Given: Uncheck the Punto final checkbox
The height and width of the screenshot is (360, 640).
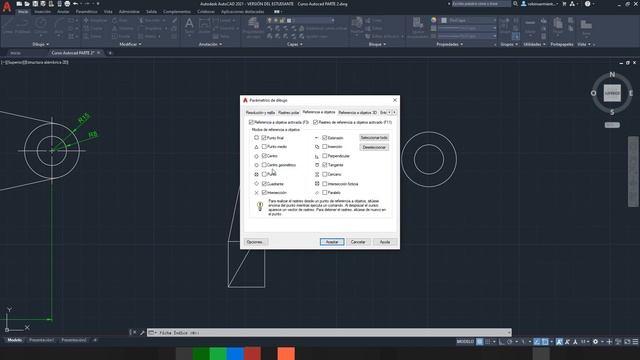Looking at the screenshot, I should tap(264, 138).
